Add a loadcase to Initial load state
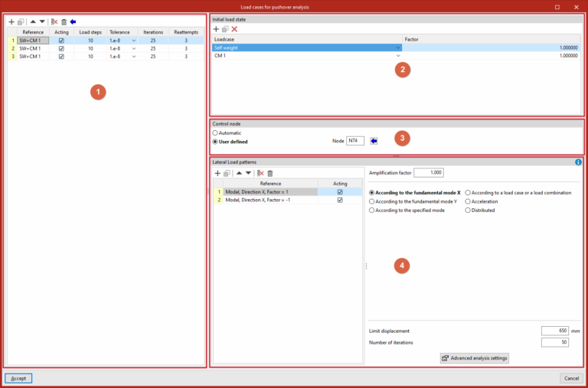Image resolution: width=588 pixels, height=388 pixels. point(216,29)
